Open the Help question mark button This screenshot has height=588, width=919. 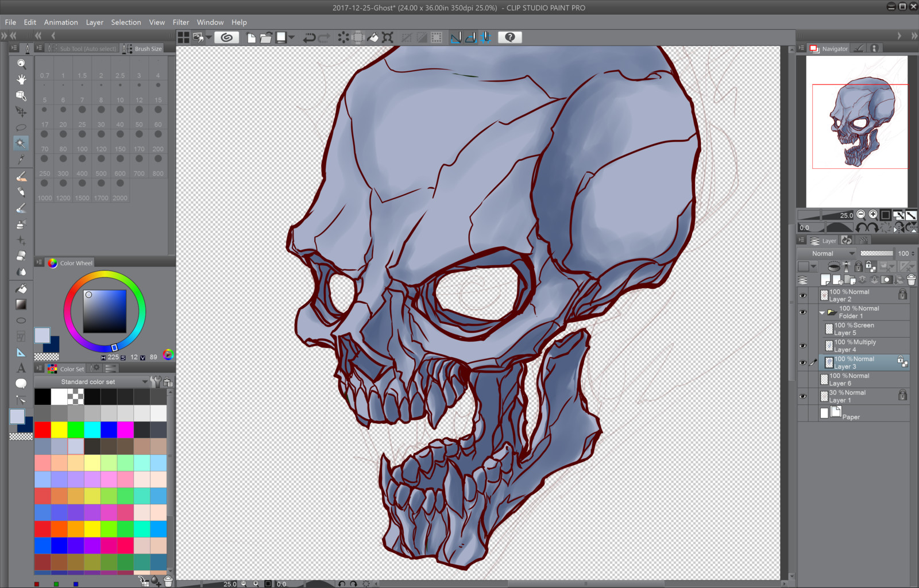tap(509, 37)
